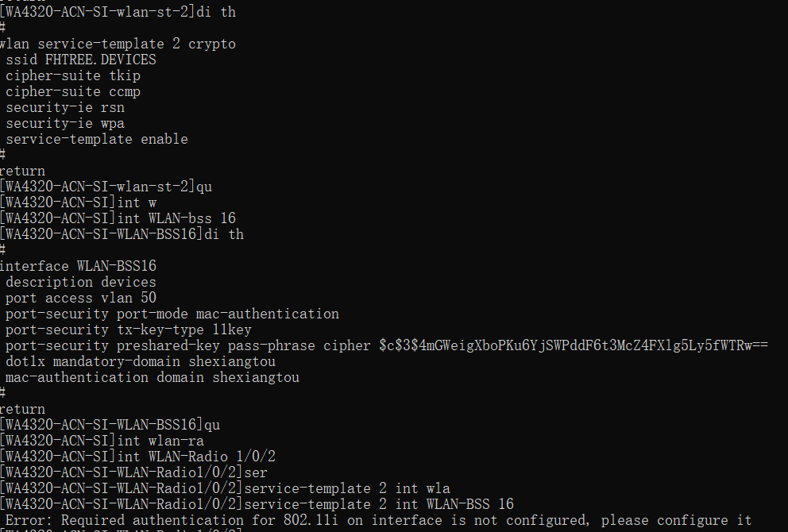Screen dimensions: 788x532
Task: Click the 'cipher-suite ccmp' line
Action: coord(73,91)
